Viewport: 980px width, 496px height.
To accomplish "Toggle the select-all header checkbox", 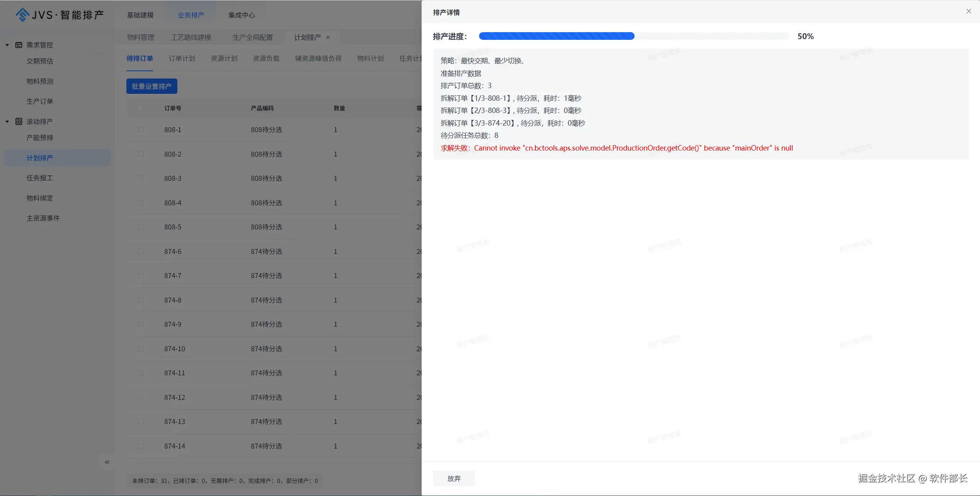I will click(141, 108).
